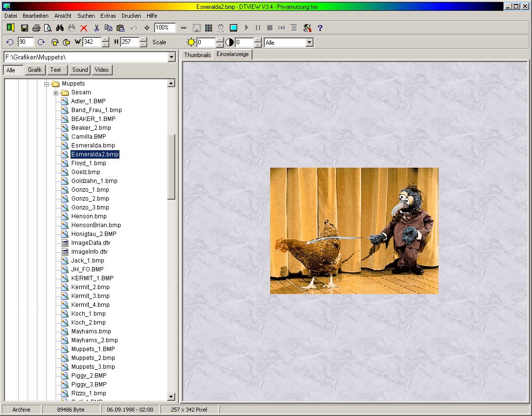This screenshot has height=416, width=532.
Task: Stop playback with the stop button
Action: pos(270,28)
